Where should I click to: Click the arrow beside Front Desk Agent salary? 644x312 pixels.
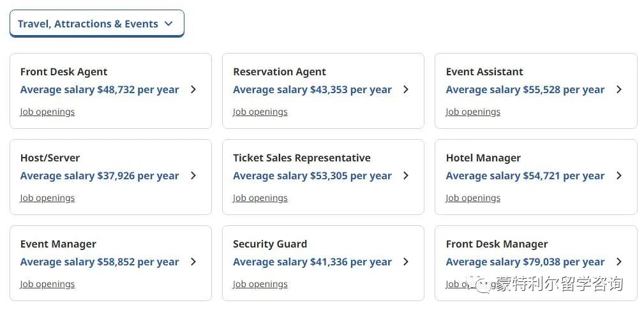click(193, 89)
